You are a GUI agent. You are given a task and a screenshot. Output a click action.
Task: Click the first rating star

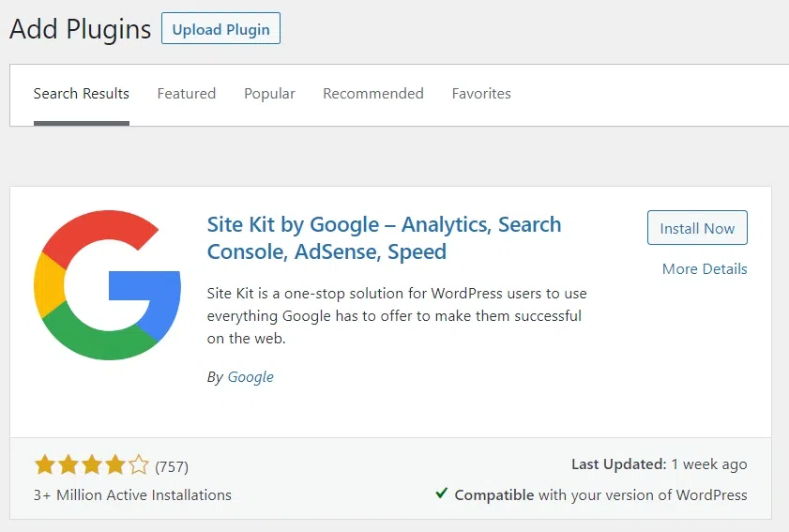pyautogui.click(x=44, y=464)
